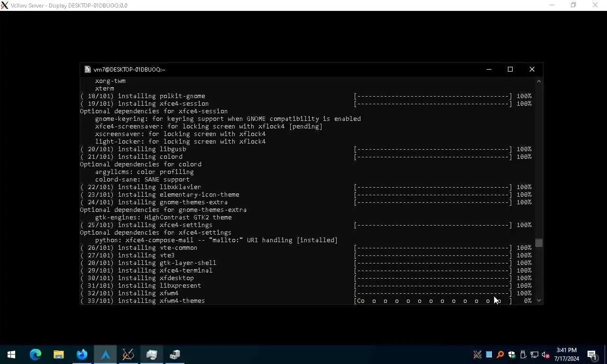The width and height of the screenshot is (607, 364).
Task: Open the network status tray icon
Action: point(534,355)
